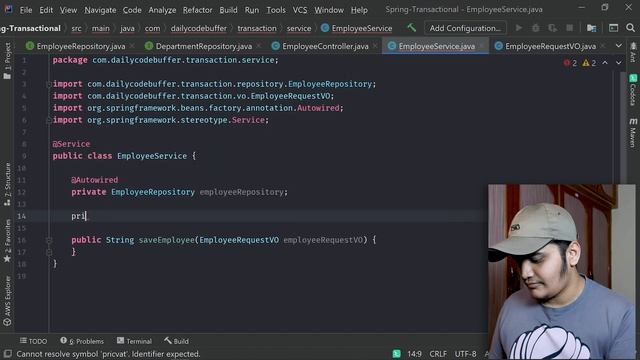
Task: Switch to EmployeeController.java tab
Action: click(x=325, y=46)
